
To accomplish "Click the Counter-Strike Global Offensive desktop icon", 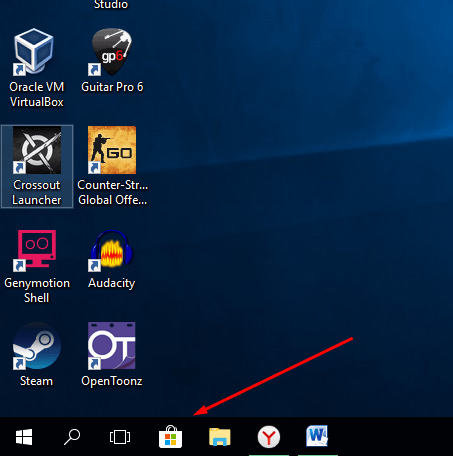I will (112, 150).
